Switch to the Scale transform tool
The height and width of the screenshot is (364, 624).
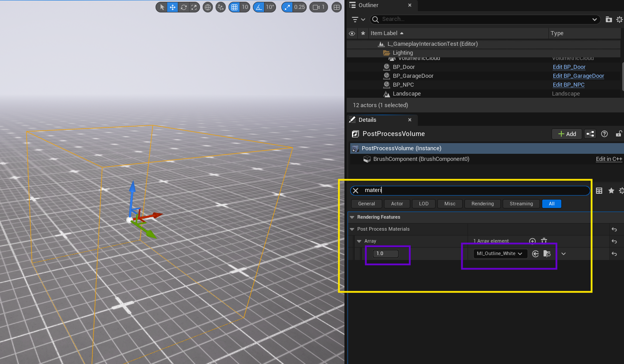194,7
